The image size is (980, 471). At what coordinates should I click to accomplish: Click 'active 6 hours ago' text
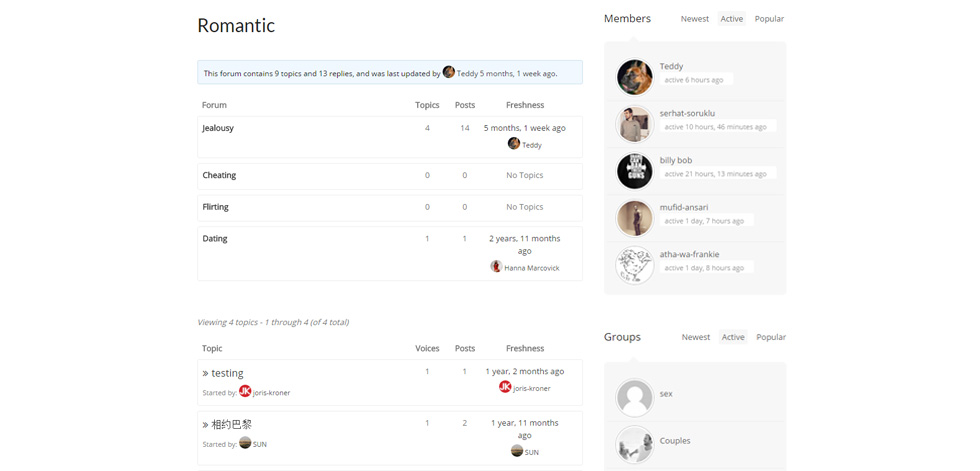tap(694, 80)
